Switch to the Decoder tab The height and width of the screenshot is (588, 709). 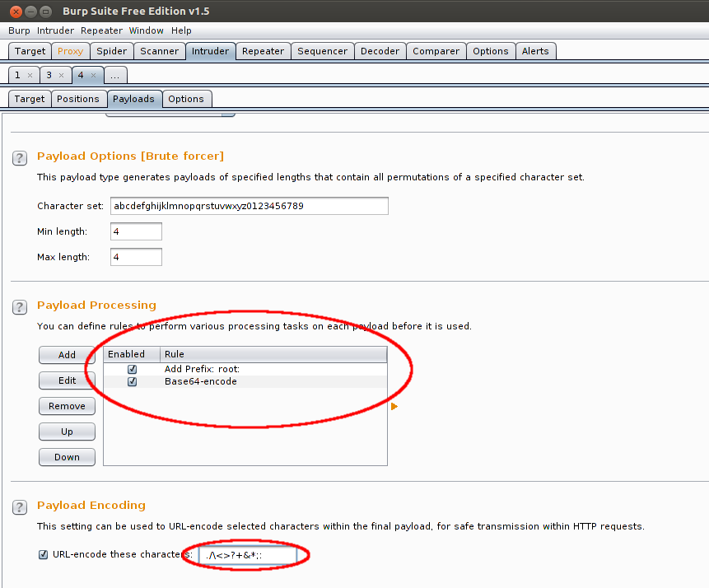[x=380, y=51]
